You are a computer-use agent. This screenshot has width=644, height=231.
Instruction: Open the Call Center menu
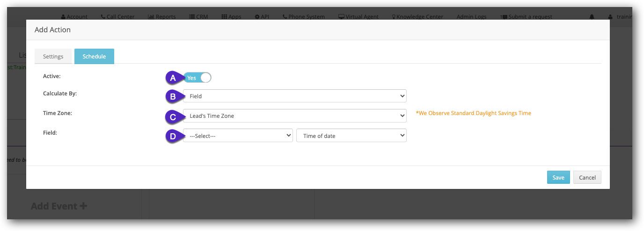coord(117,16)
